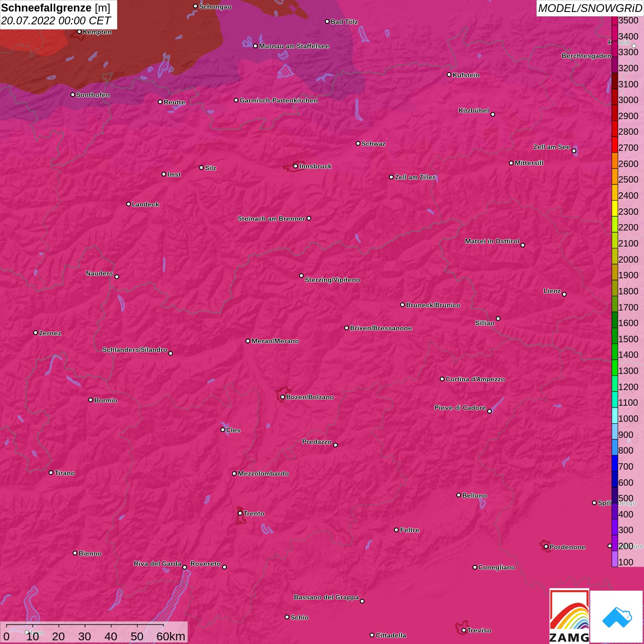The width and height of the screenshot is (644, 644).
Task: Select the Bozen/Bolzano location marker
Action: point(282,397)
